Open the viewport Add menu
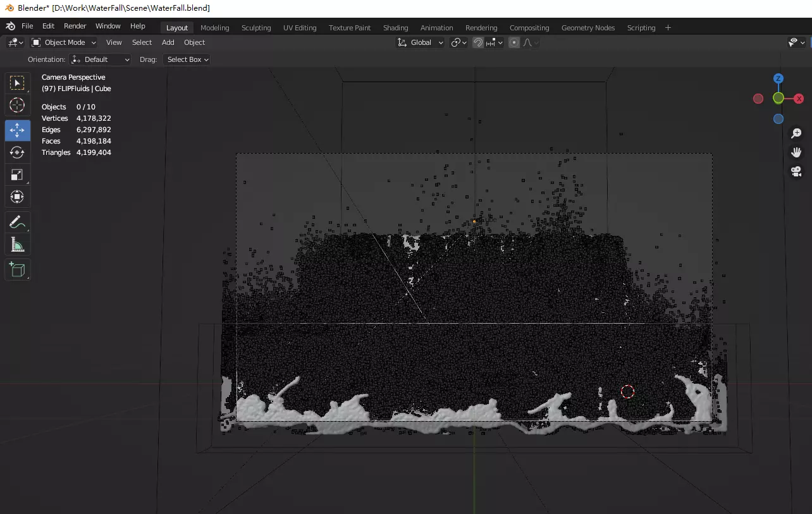Viewport: 812px width, 514px height. (168, 42)
